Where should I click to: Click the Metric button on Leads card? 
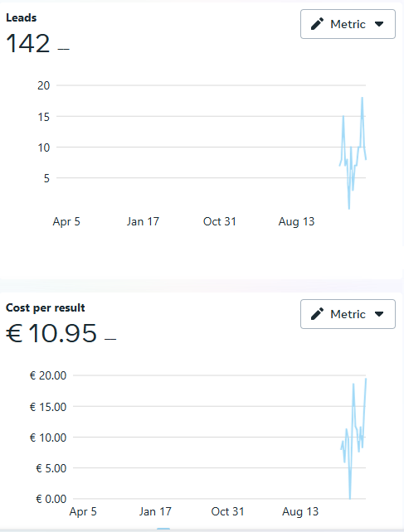tap(348, 24)
